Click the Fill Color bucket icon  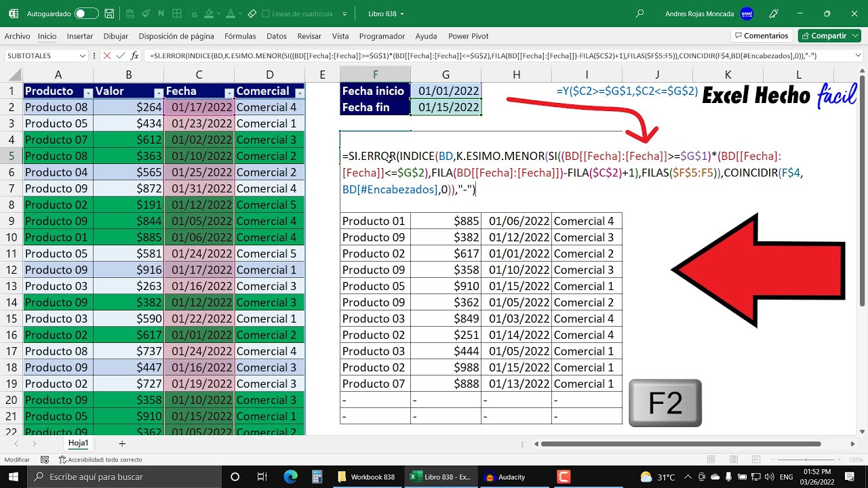pyautogui.click(x=209, y=14)
